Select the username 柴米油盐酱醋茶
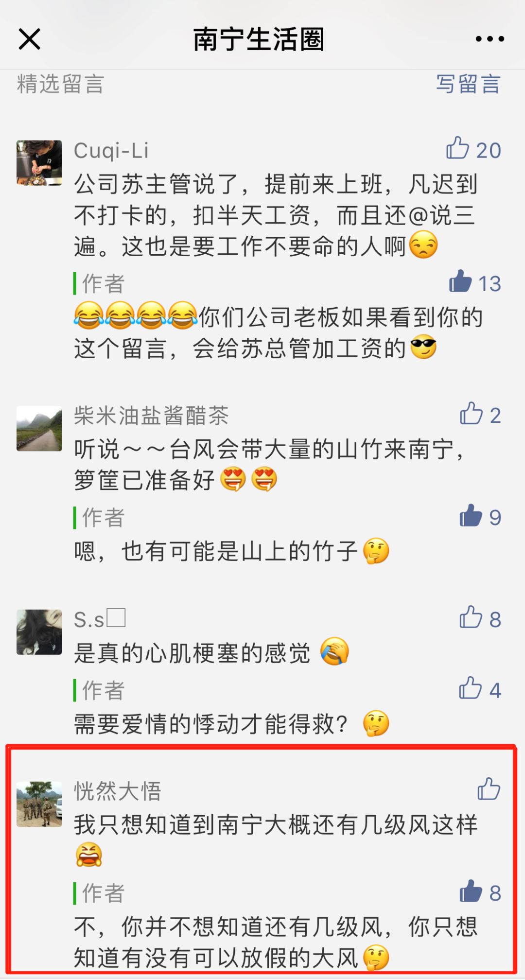The image size is (525, 980). (151, 416)
